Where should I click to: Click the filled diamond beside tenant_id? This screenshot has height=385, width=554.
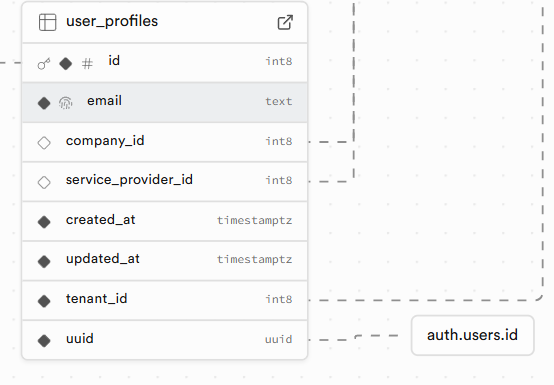click(x=44, y=301)
